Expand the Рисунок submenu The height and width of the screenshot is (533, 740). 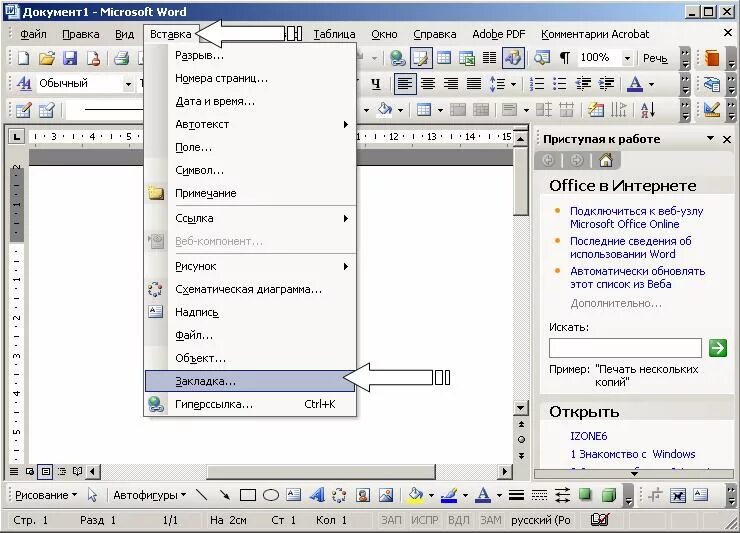coord(251,266)
